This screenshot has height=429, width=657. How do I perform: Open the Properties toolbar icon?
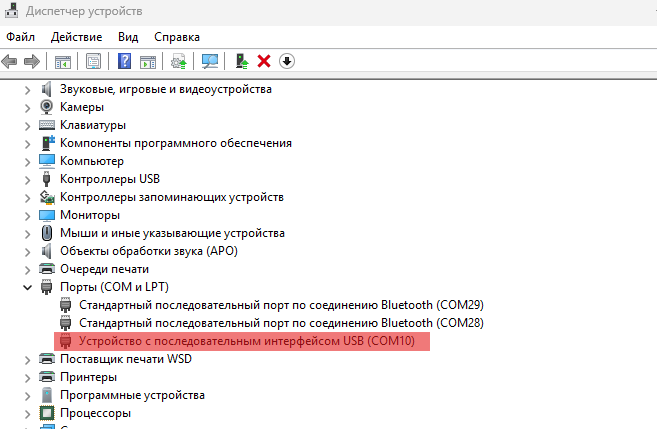click(93, 61)
